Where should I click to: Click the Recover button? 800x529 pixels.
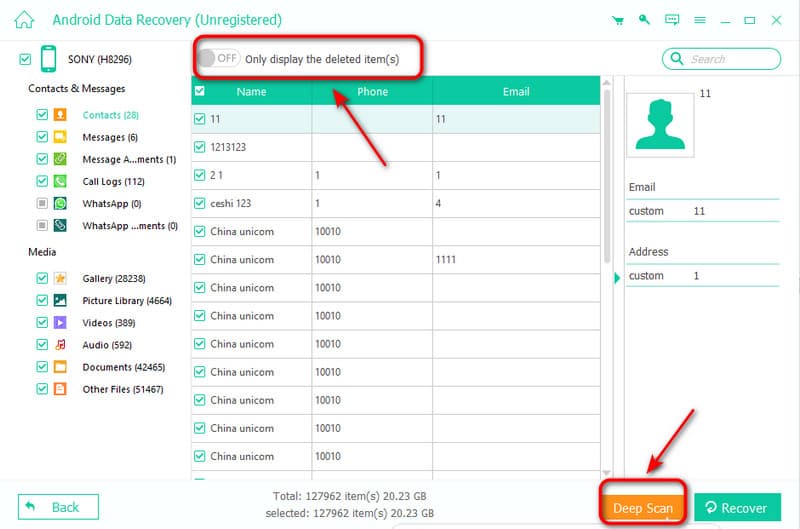point(736,508)
